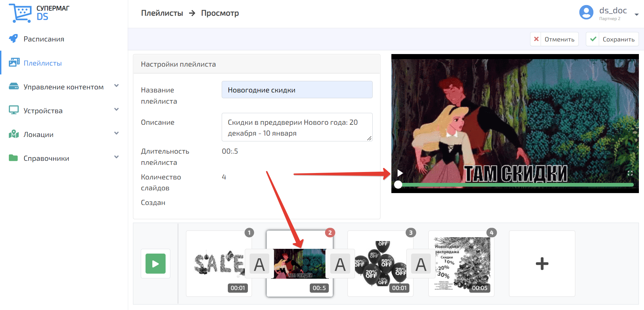Add a new slide with plus tile
This screenshot has width=644, height=310.
[x=542, y=264]
